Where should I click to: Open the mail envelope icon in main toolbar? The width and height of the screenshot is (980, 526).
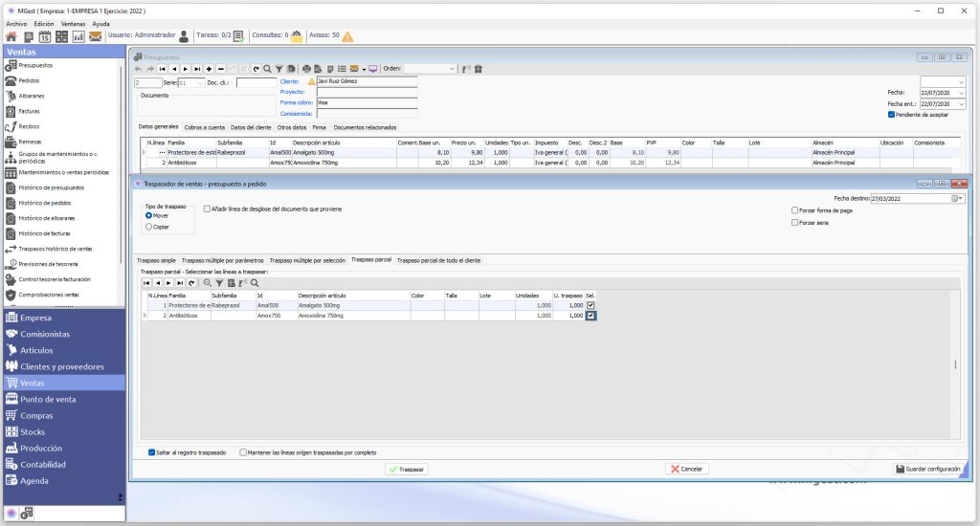[x=95, y=37]
